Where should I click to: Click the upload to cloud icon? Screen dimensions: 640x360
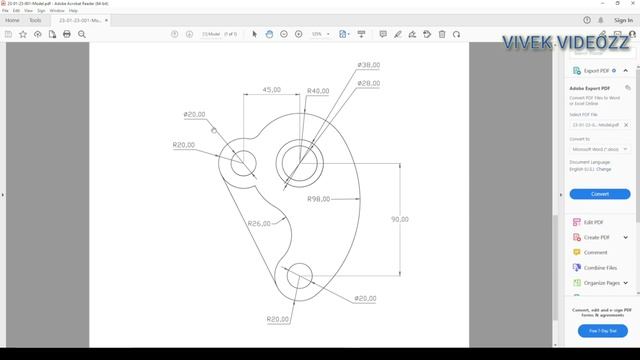38,34
